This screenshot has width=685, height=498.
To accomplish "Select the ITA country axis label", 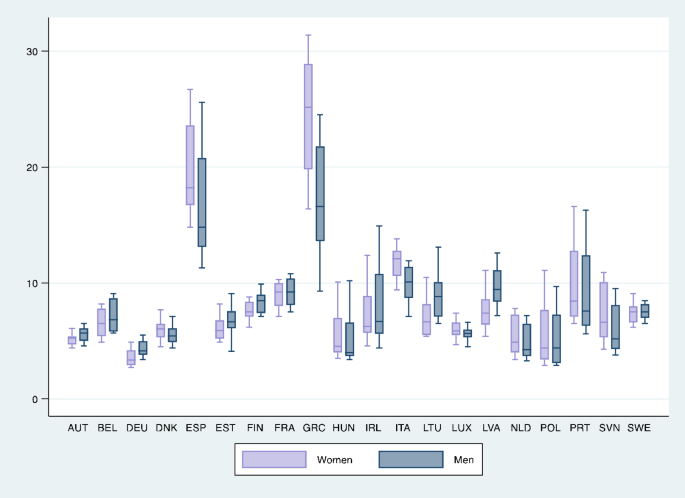I will (403, 427).
